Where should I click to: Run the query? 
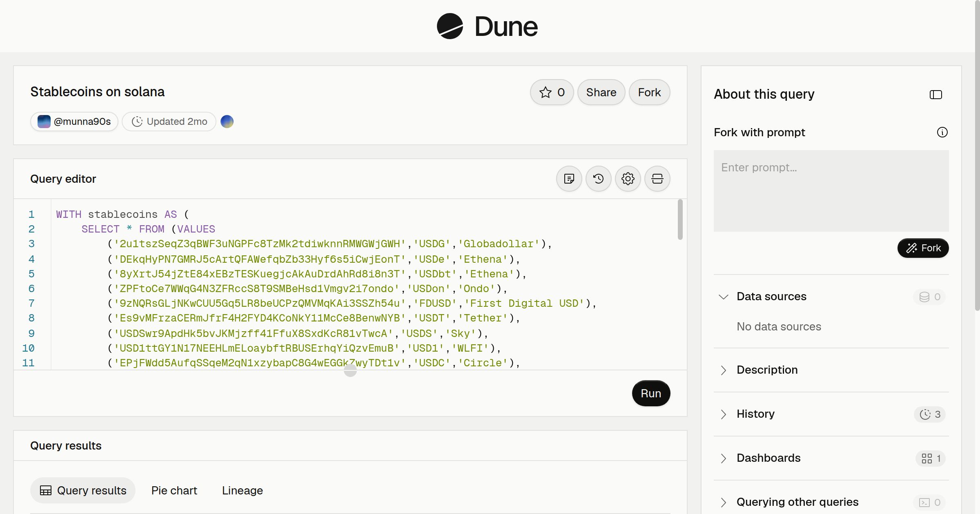click(651, 393)
